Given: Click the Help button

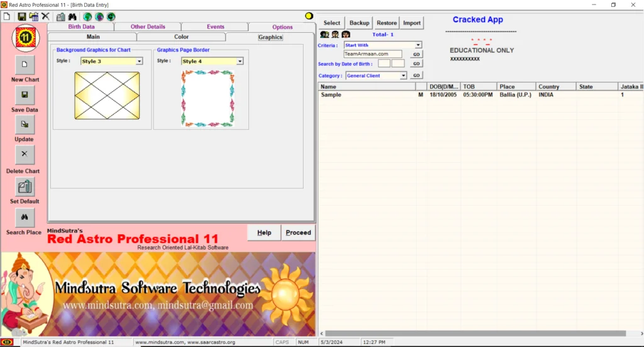Looking at the screenshot, I should [x=264, y=233].
